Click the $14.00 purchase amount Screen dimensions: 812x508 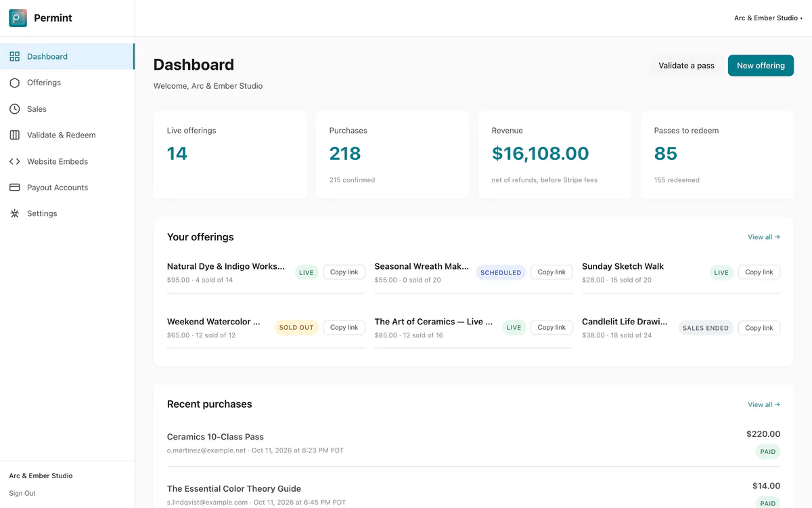click(x=766, y=486)
